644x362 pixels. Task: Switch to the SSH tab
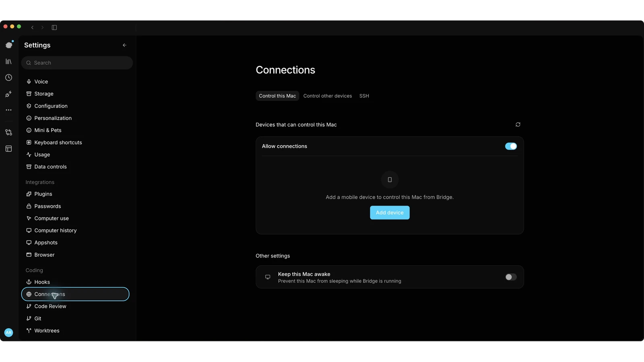tap(364, 96)
